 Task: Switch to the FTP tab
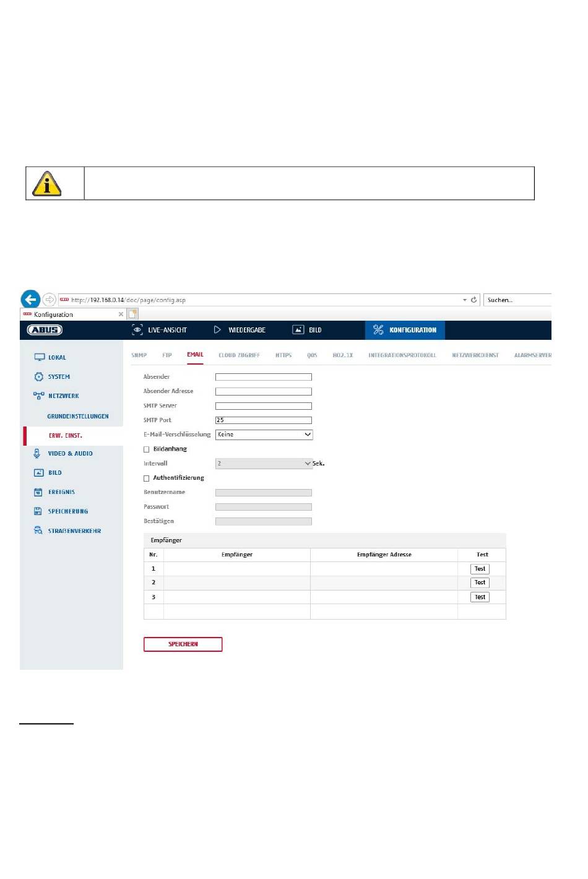(x=166, y=355)
